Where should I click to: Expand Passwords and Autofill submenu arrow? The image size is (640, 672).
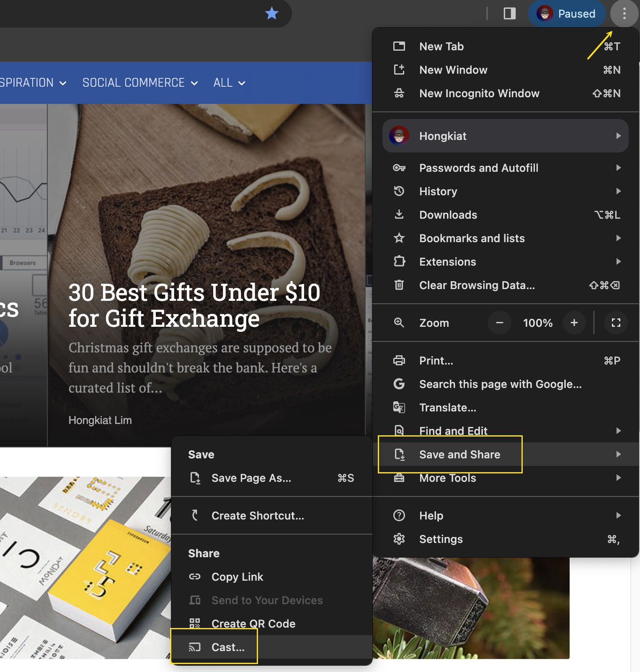pyautogui.click(x=618, y=168)
